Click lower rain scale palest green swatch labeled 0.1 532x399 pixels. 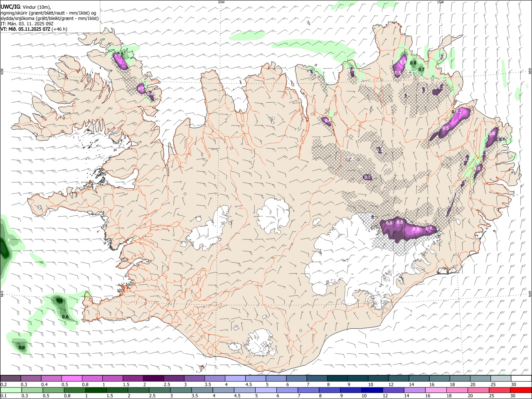(11, 390)
